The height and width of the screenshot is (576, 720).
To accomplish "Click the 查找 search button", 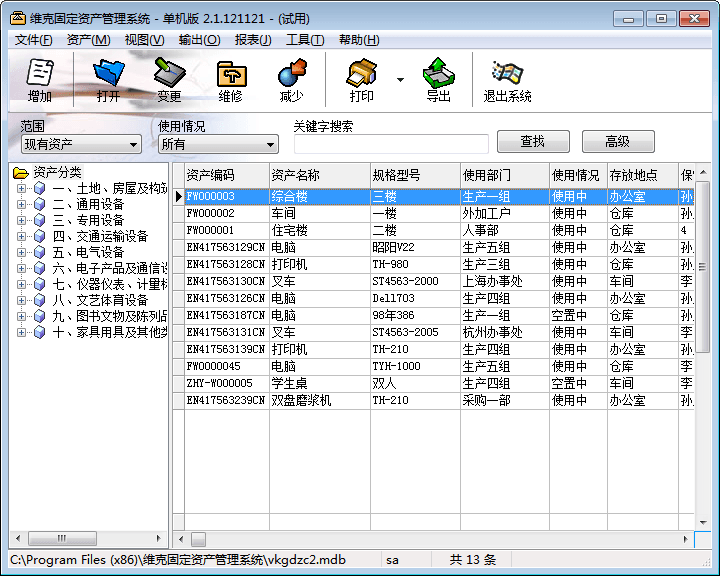I will 533,142.
